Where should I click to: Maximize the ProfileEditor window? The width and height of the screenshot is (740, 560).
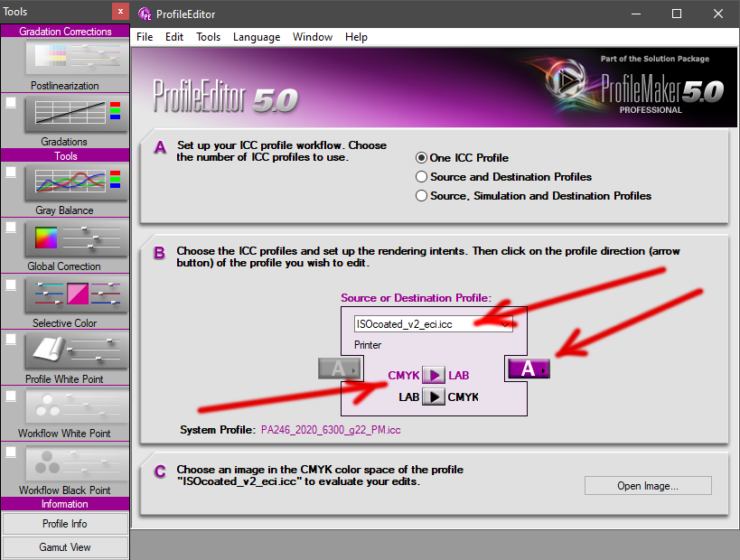click(x=676, y=14)
